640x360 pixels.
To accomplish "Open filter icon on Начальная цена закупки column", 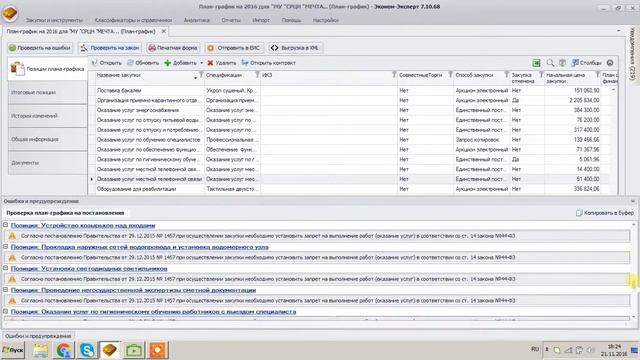I will (597, 75).
